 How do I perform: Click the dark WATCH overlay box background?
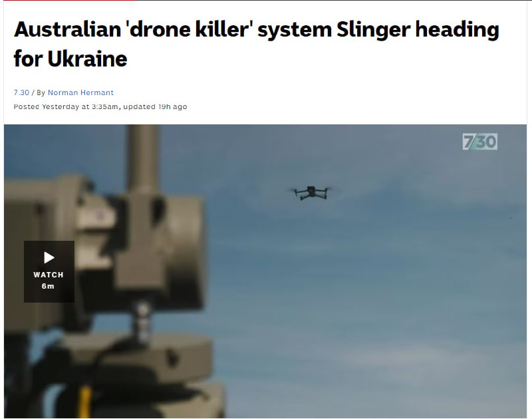tap(49, 271)
